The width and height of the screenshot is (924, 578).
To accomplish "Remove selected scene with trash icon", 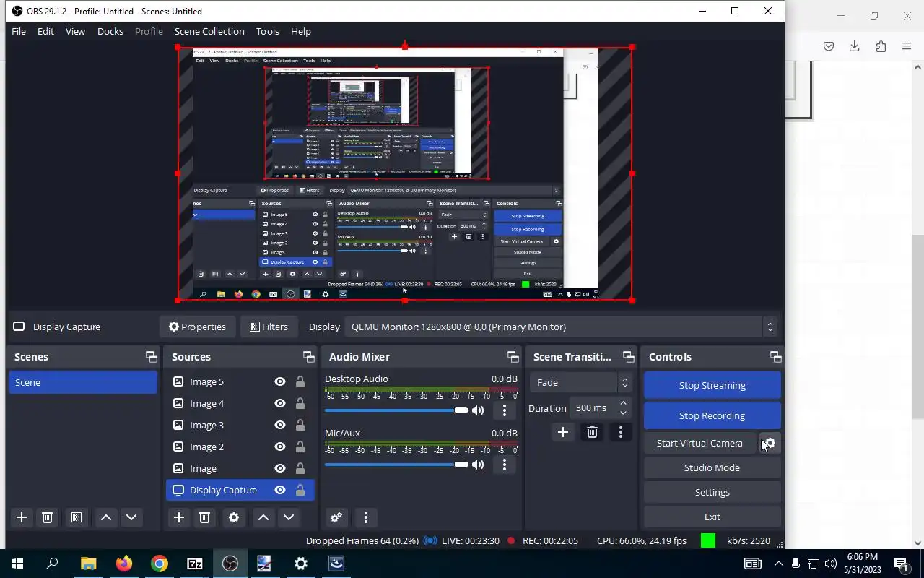I will [47, 517].
